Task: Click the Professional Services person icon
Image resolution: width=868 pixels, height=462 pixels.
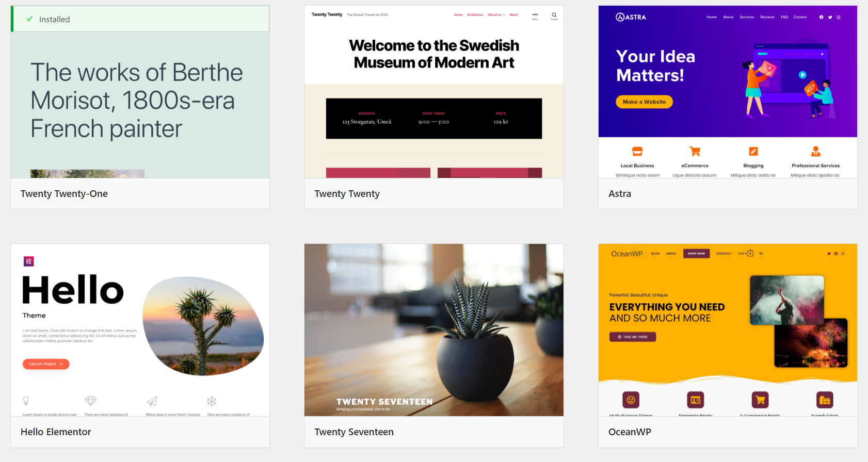Action: [815, 151]
